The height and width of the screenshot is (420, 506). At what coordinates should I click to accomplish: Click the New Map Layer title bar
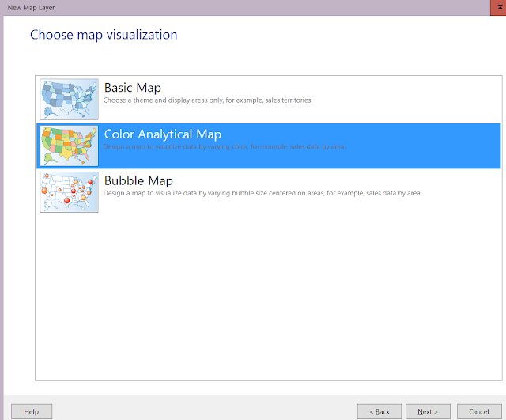point(245,7)
